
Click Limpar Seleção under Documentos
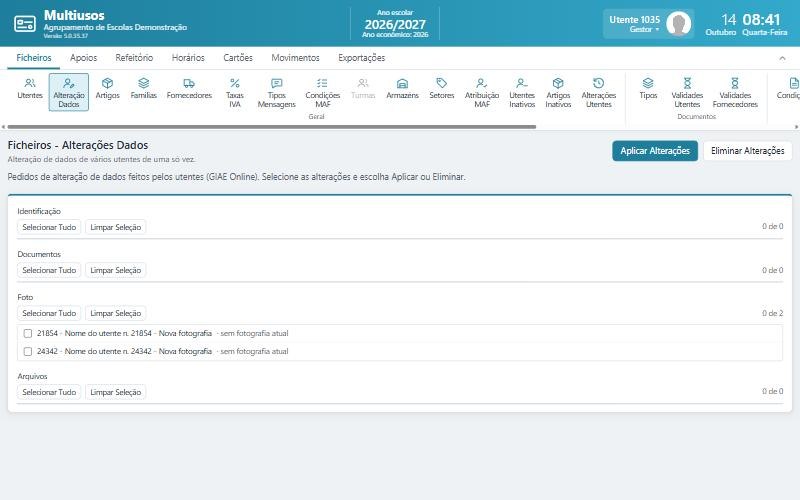115,270
